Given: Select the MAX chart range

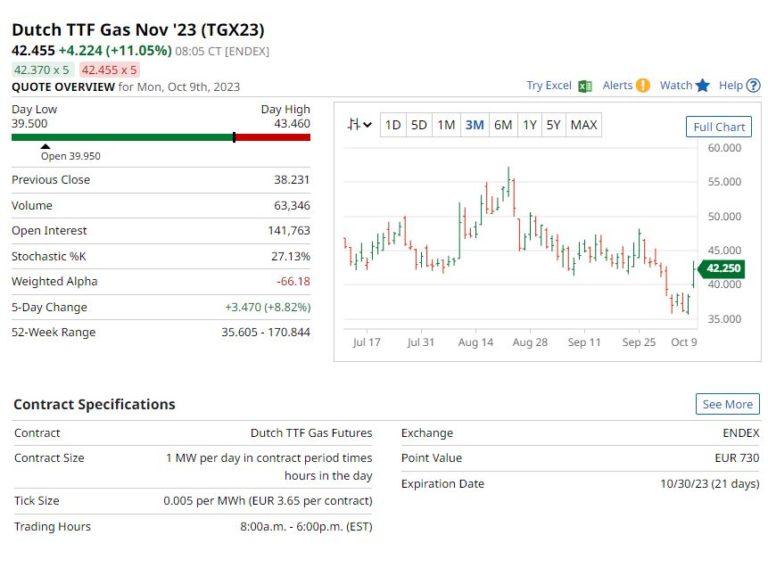Looking at the screenshot, I should 584,125.
